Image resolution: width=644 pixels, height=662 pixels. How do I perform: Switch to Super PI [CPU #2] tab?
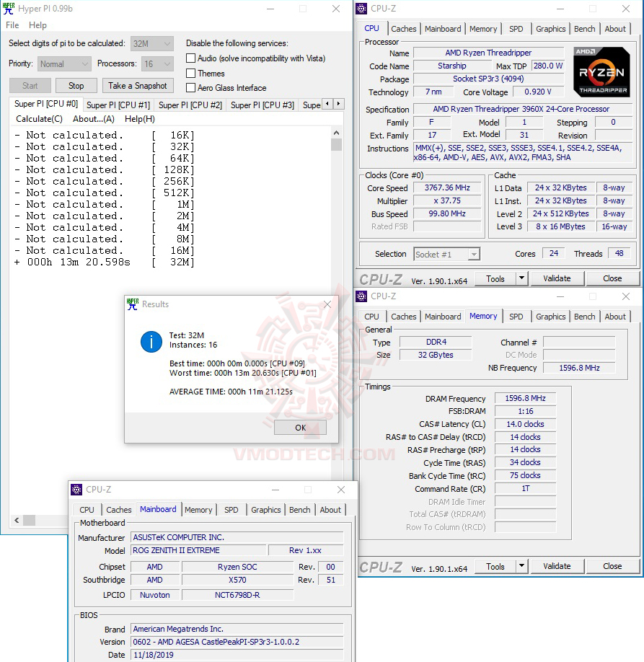(190, 105)
